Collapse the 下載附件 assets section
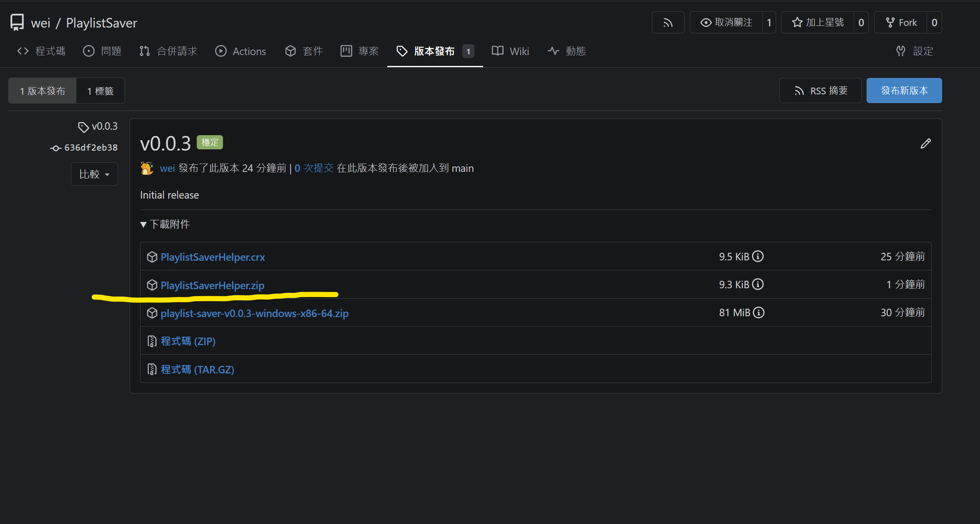 coord(165,224)
